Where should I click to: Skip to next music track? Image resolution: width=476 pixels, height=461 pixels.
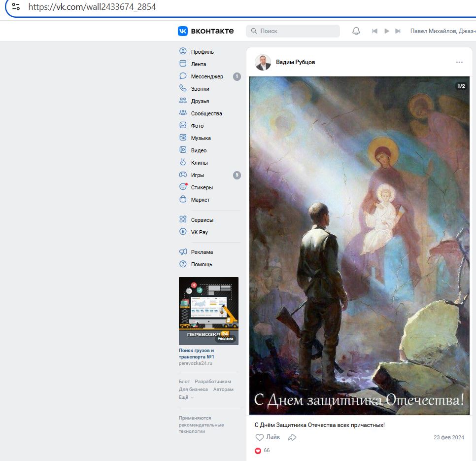398,31
